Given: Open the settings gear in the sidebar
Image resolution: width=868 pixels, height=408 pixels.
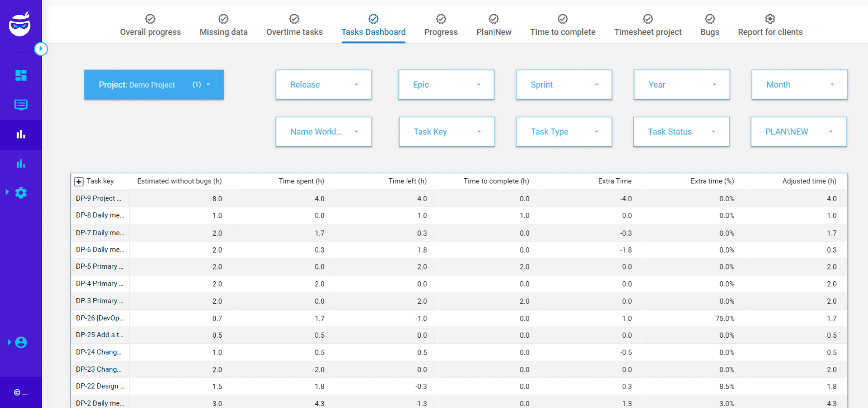Looking at the screenshot, I should (x=21, y=193).
